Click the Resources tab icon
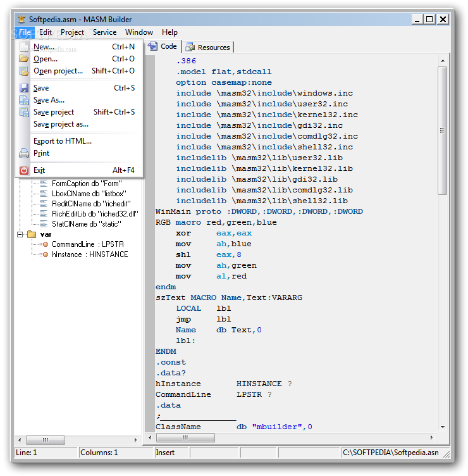This screenshot has height=476, width=468. 190,47
